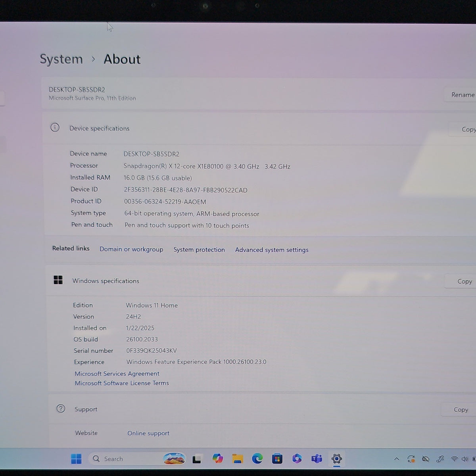Viewport: 476px width, 476px height.
Task: Open the Task View icon on the taskbar
Action: coord(197,459)
